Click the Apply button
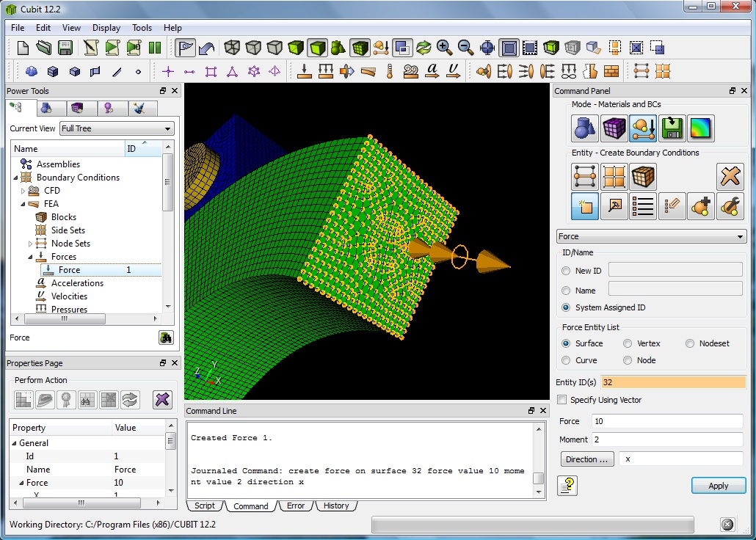Viewport: 756px width, 540px height. (x=718, y=486)
